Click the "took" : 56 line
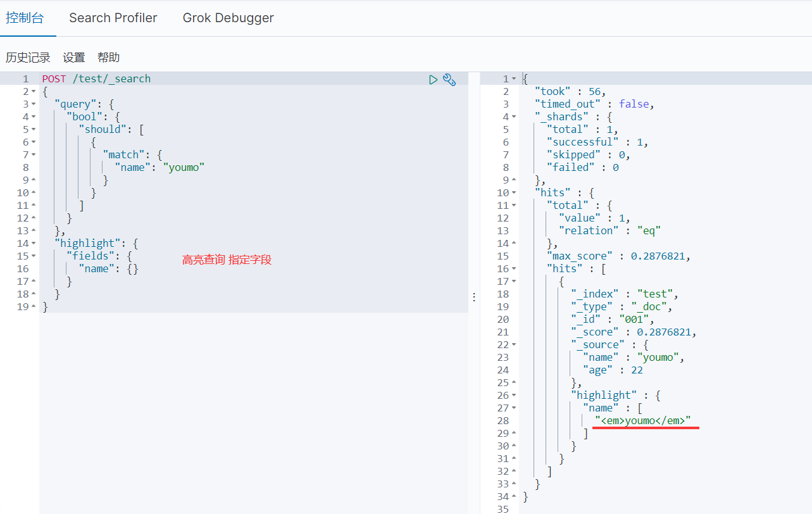Viewport: 812px width, 514px height. click(x=570, y=92)
